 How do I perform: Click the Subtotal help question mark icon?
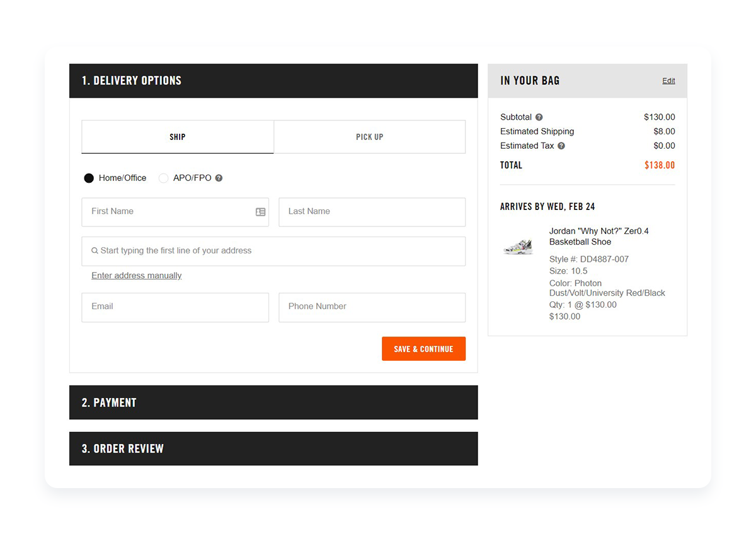tap(539, 117)
